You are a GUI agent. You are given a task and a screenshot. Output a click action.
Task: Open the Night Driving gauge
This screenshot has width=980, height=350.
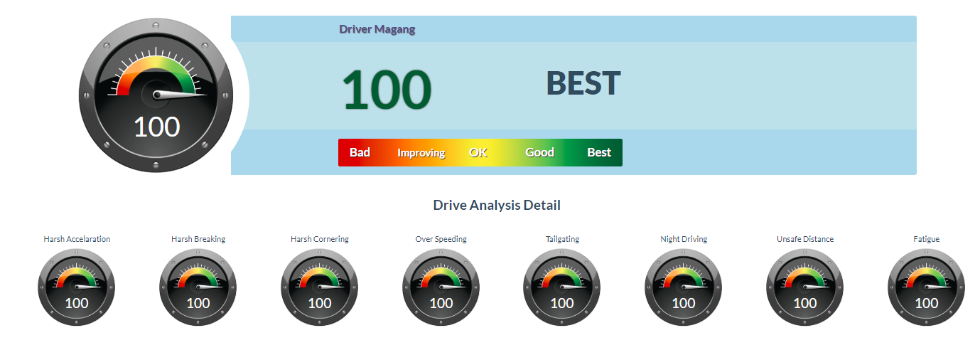coord(684,287)
